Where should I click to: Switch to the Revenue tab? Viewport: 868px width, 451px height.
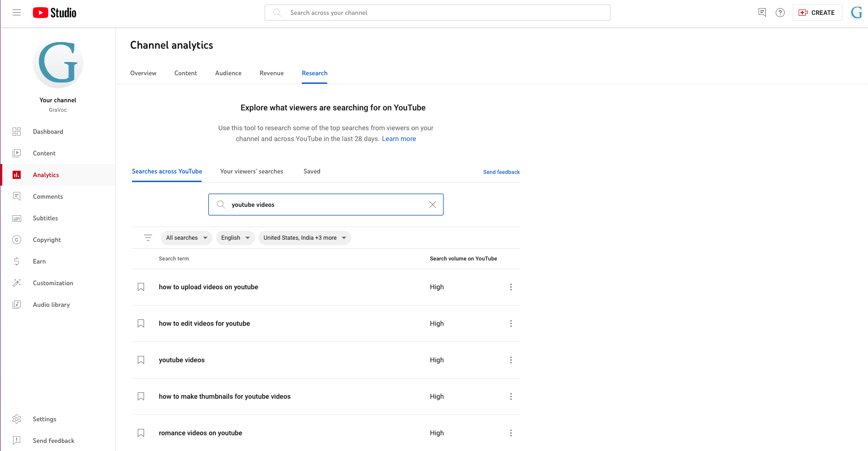coord(271,73)
